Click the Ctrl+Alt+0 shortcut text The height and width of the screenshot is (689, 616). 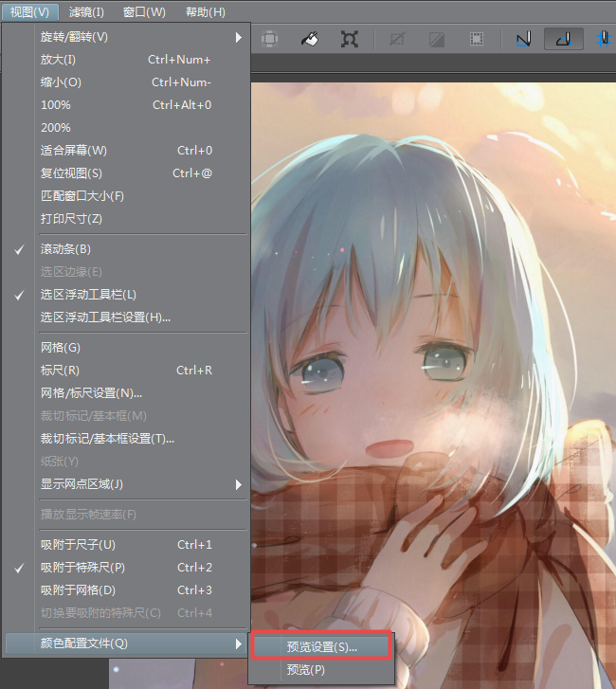coord(182,105)
